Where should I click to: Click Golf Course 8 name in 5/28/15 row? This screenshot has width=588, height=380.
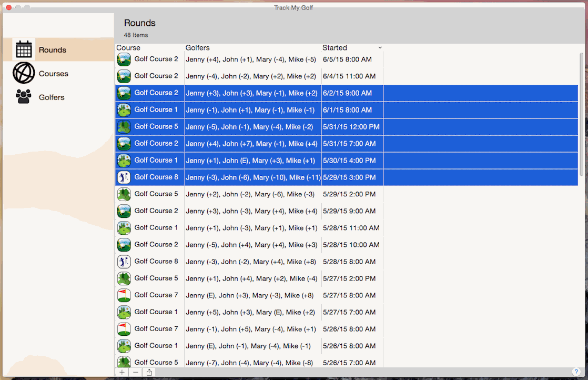click(x=156, y=261)
